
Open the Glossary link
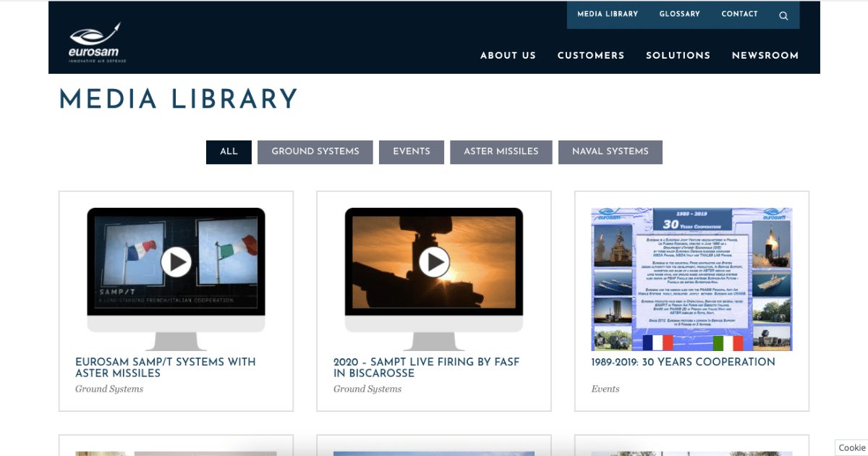[x=680, y=14]
